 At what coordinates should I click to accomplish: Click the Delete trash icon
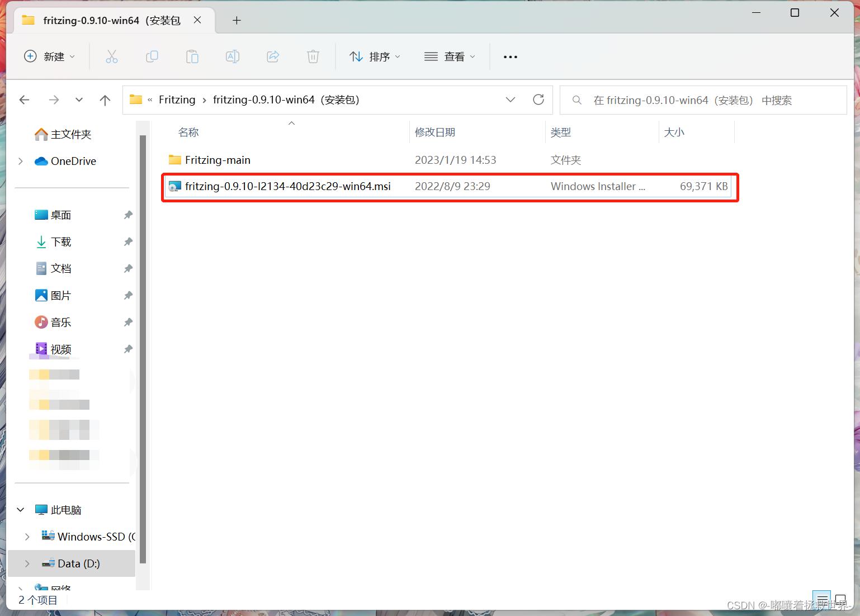click(313, 56)
